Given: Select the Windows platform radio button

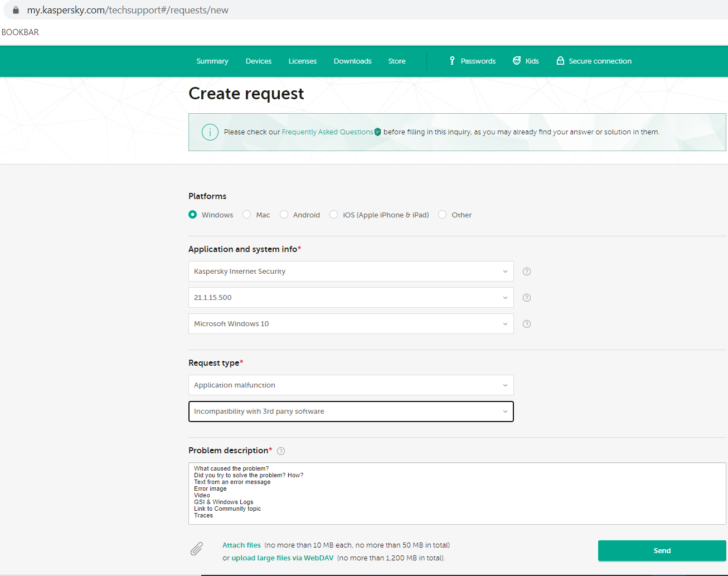Looking at the screenshot, I should tap(192, 215).
